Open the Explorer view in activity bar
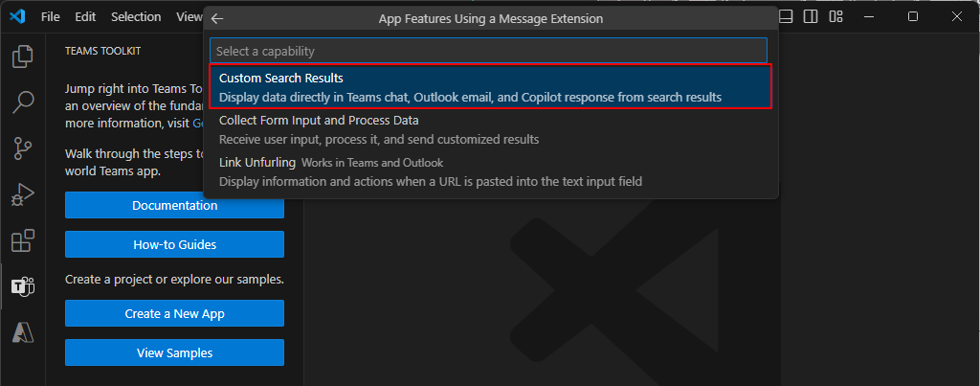The height and width of the screenshot is (386, 980). (23, 57)
